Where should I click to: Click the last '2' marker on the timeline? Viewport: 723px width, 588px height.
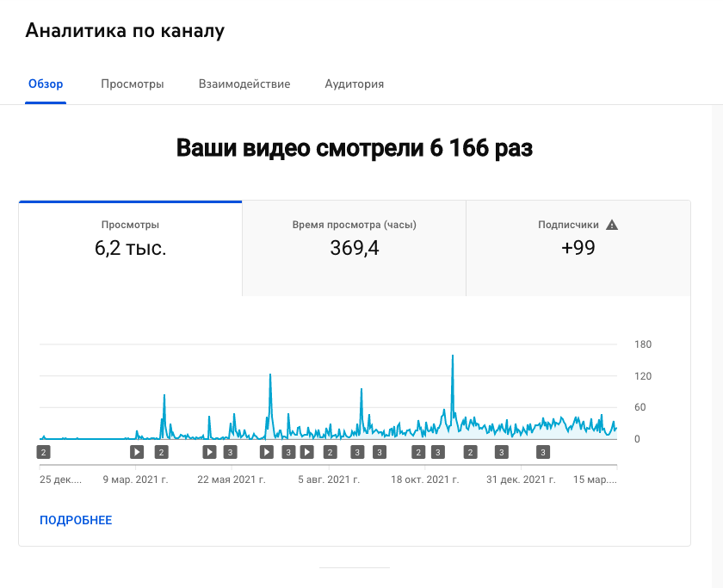[470, 453]
